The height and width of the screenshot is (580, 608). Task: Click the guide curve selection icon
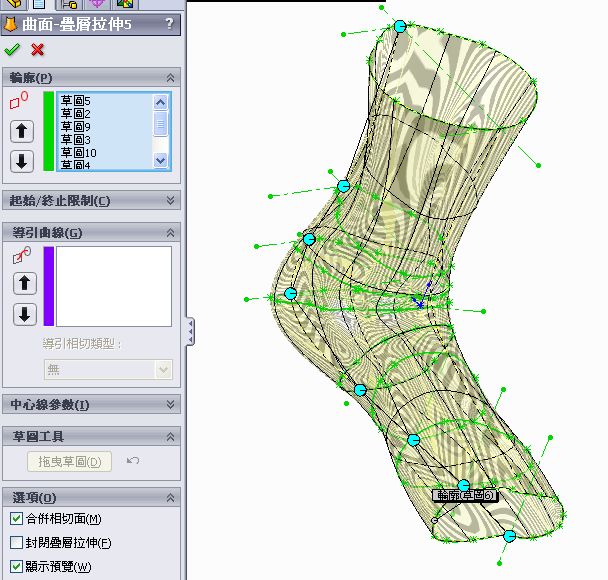[x=22, y=255]
